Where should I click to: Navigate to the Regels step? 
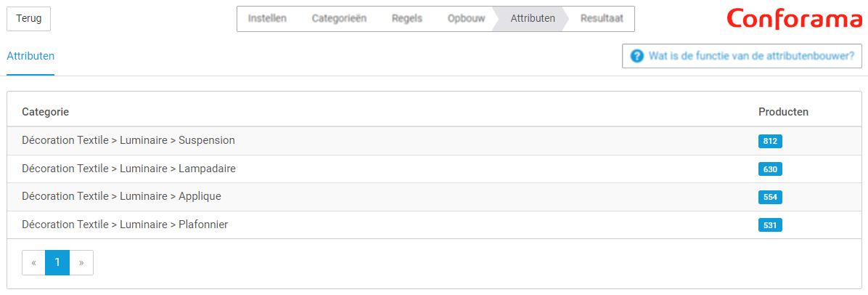[407, 18]
